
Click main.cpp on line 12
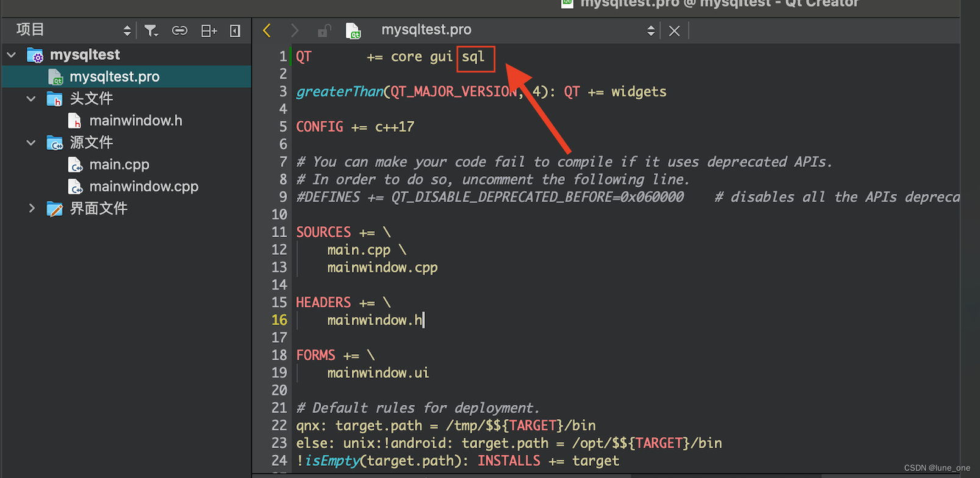coord(358,250)
